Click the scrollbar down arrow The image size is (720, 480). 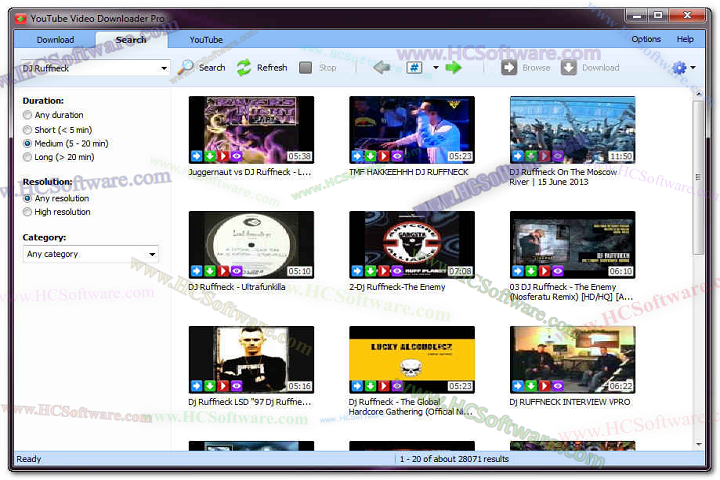(698, 444)
